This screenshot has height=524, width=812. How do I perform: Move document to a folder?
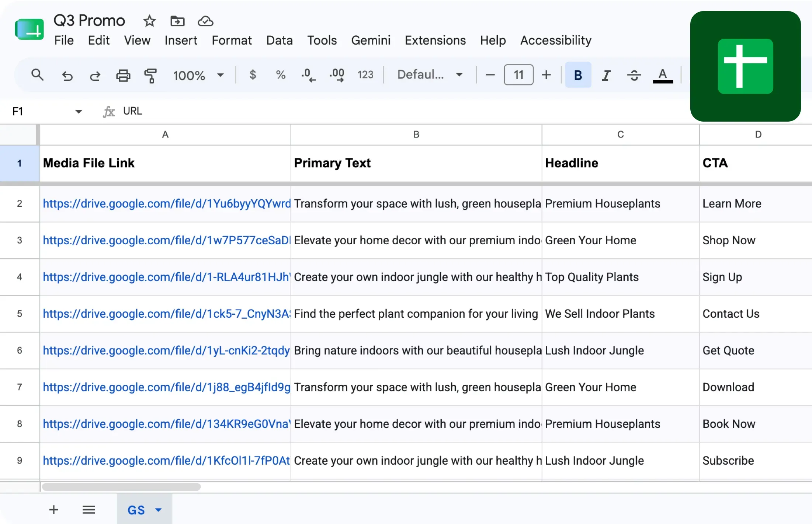[x=177, y=21]
